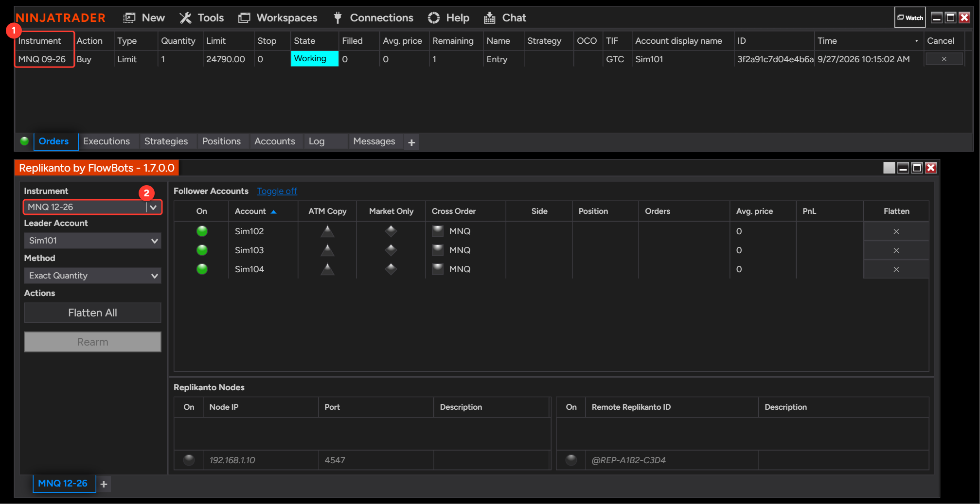Toggle remote Replikanto ID @REP-A1B2-C3D4 on

(571, 460)
